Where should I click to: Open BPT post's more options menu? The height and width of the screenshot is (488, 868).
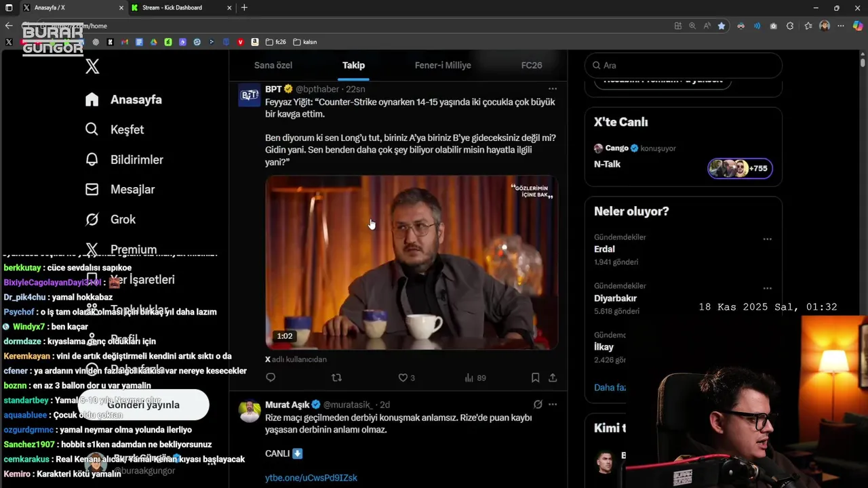click(553, 89)
